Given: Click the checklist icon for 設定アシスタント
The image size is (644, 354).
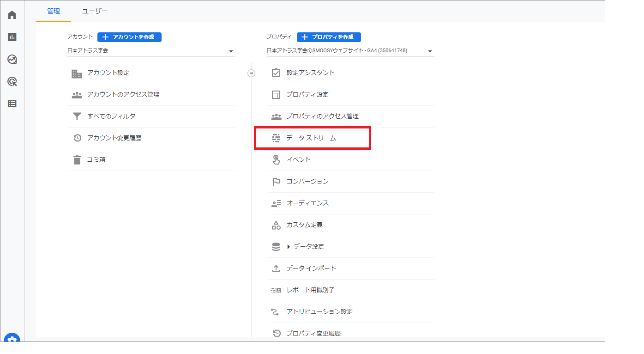Looking at the screenshot, I should click(x=276, y=73).
